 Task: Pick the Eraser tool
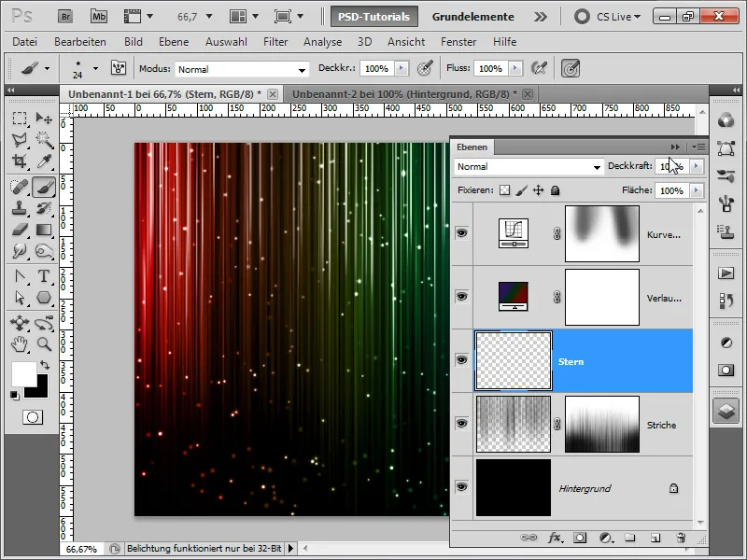pos(20,230)
